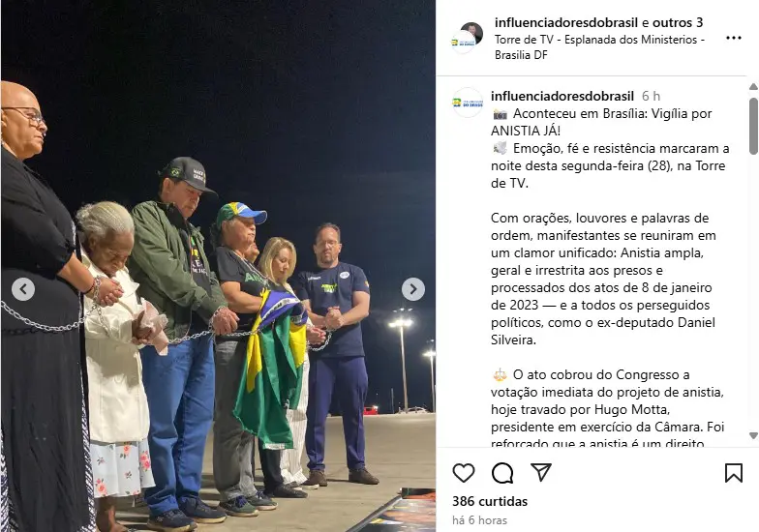Click the caption scrollbar thumb

[753, 126]
